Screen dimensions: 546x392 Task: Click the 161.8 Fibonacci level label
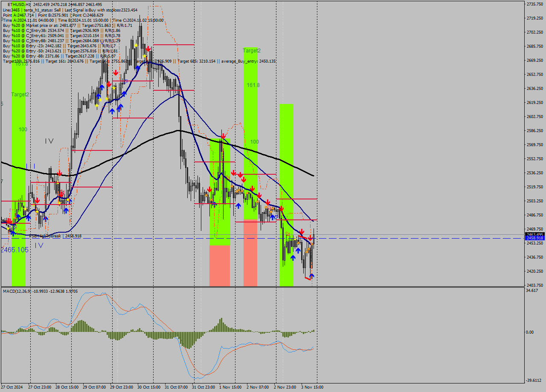[253, 85]
